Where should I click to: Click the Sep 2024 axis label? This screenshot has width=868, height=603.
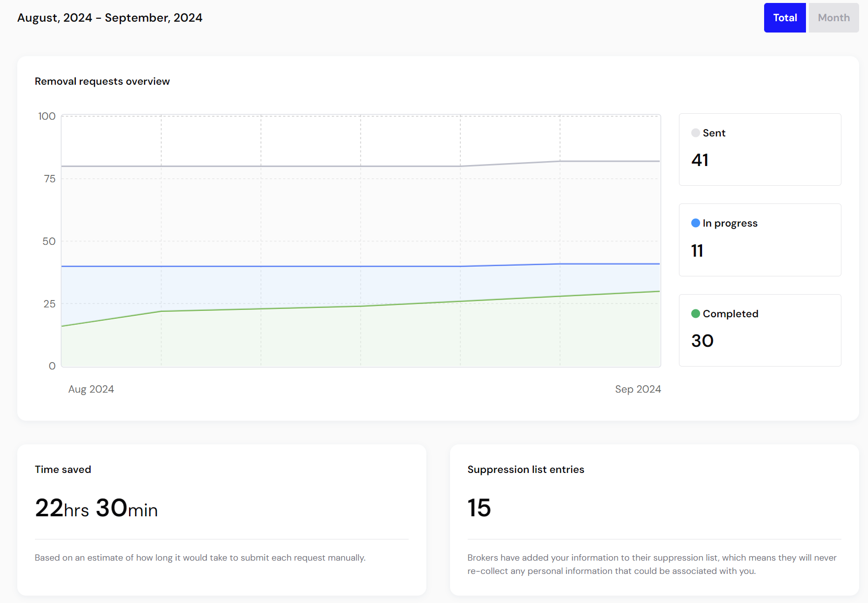(638, 389)
